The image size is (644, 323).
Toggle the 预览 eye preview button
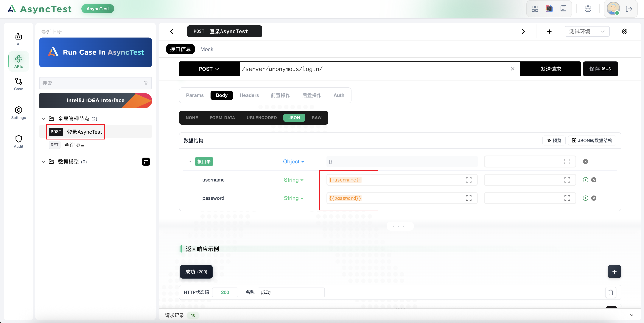pyautogui.click(x=554, y=141)
